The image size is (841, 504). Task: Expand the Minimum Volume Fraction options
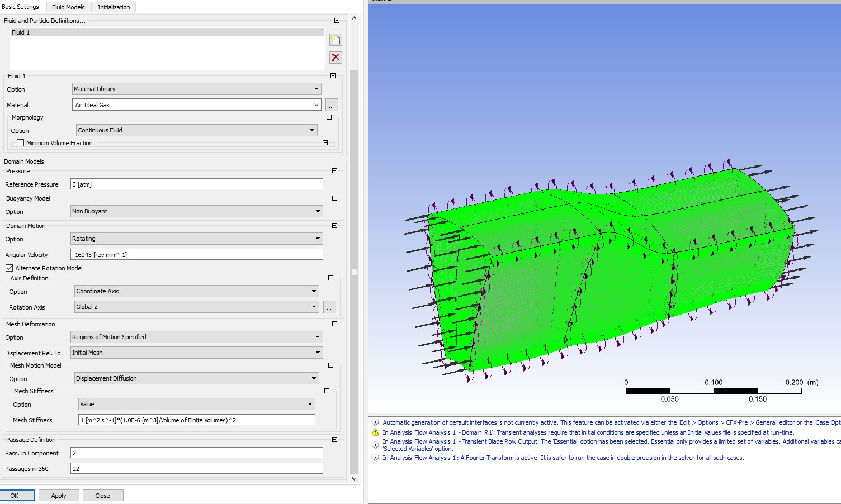(x=325, y=142)
